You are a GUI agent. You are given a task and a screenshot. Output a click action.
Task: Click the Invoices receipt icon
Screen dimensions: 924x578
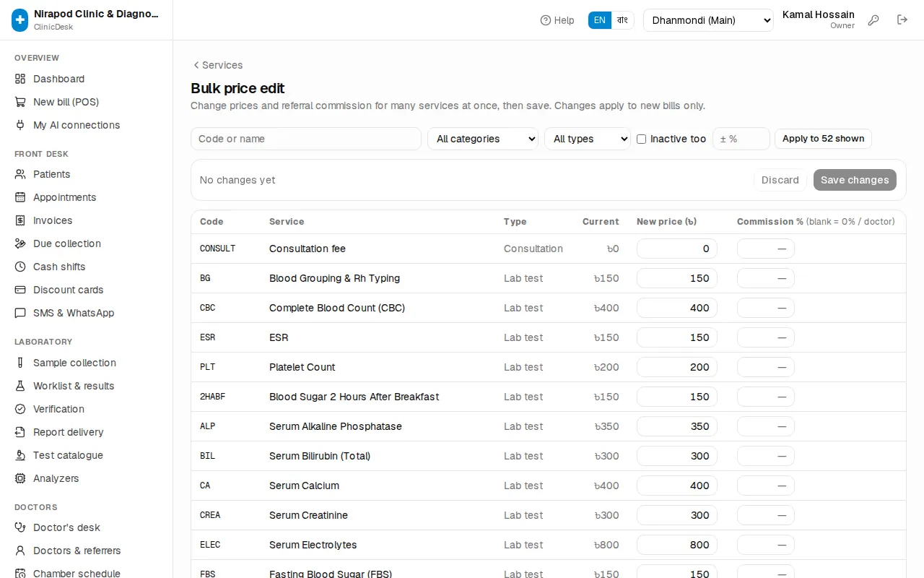[20, 220]
